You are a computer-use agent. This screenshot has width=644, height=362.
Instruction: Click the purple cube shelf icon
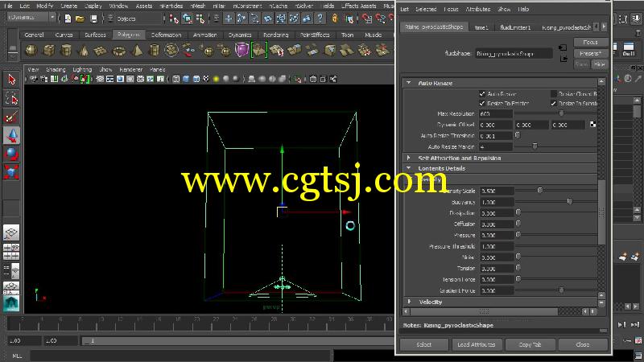tap(242, 50)
